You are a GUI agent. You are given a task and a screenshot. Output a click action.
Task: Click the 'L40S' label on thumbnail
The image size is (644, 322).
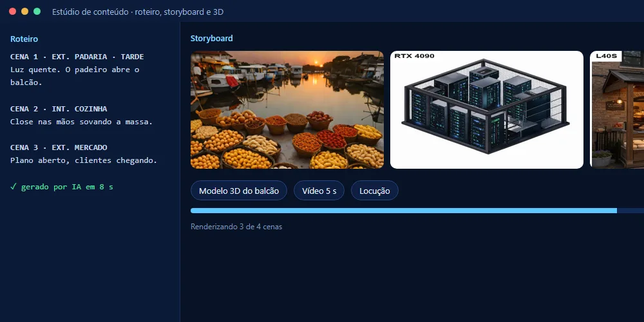tap(606, 56)
